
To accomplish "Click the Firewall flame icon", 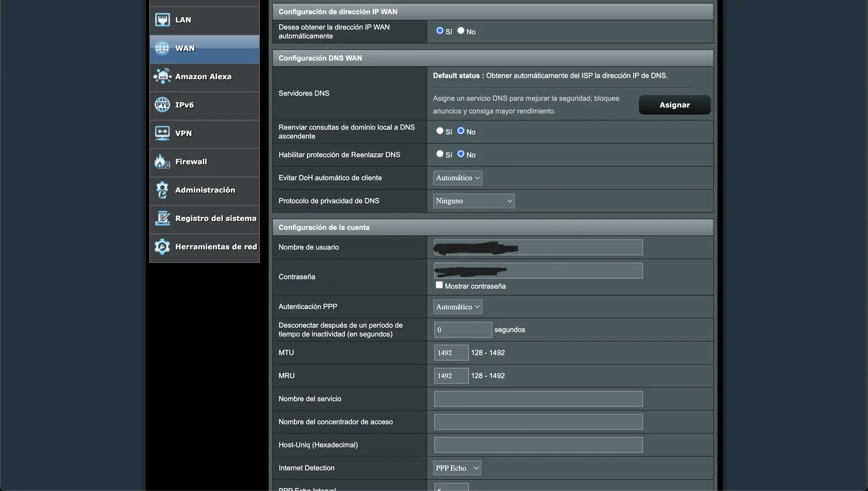I will (162, 162).
